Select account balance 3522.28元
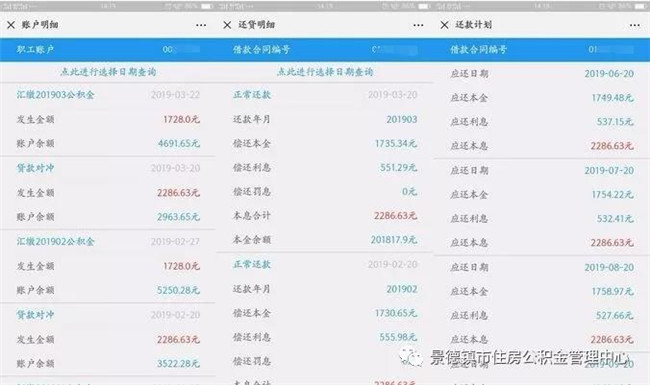Image resolution: width=650 pixels, height=385 pixels. click(179, 363)
